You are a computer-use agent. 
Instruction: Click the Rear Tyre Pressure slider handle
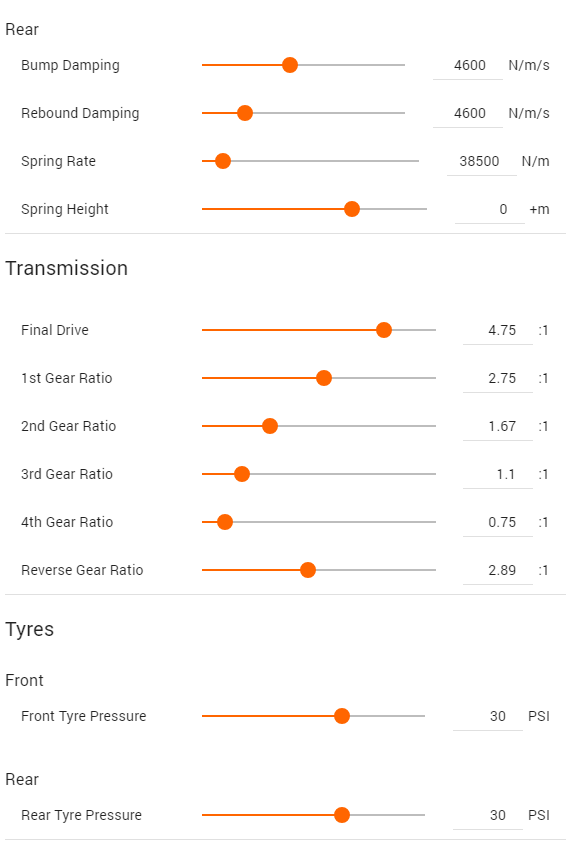(x=342, y=815)
